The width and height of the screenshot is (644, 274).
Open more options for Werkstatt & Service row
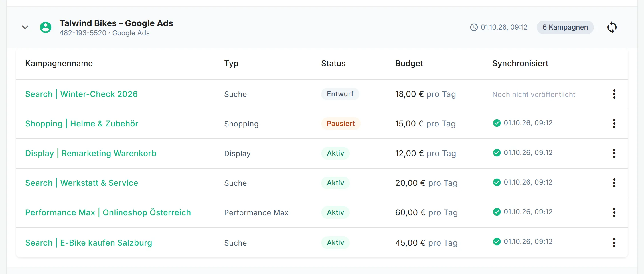(x=614, y=183)
